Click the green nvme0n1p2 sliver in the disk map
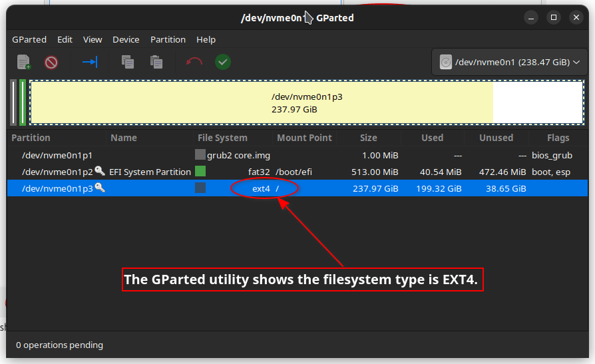Screen dimensions: 595x364 click(23, 102)
